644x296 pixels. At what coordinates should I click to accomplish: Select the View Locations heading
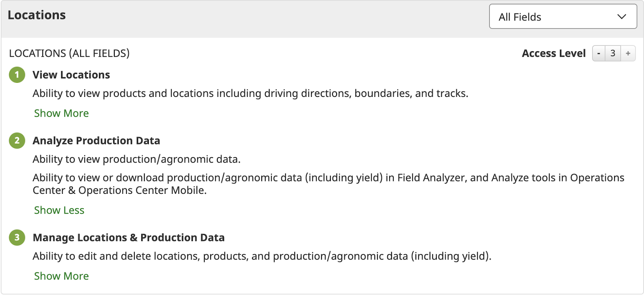click(71, 75)
